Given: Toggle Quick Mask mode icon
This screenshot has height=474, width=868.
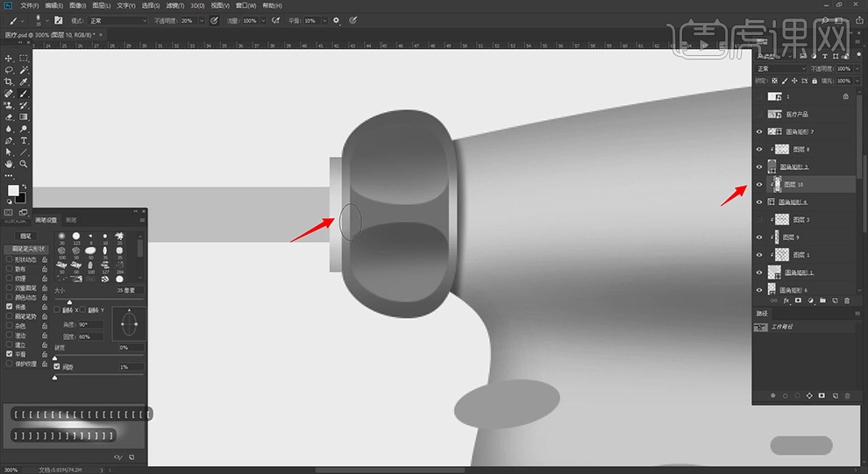Looking at the screenshot, I should 8,212.
